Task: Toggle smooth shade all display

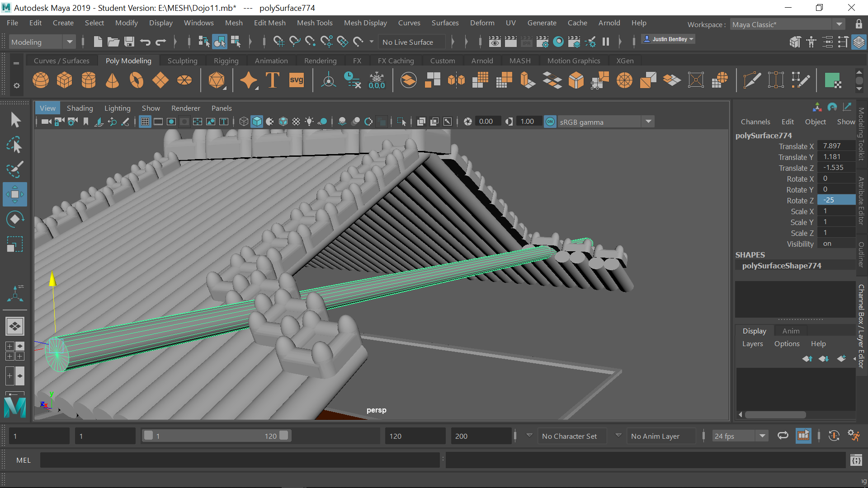Action: pos(257,122)
